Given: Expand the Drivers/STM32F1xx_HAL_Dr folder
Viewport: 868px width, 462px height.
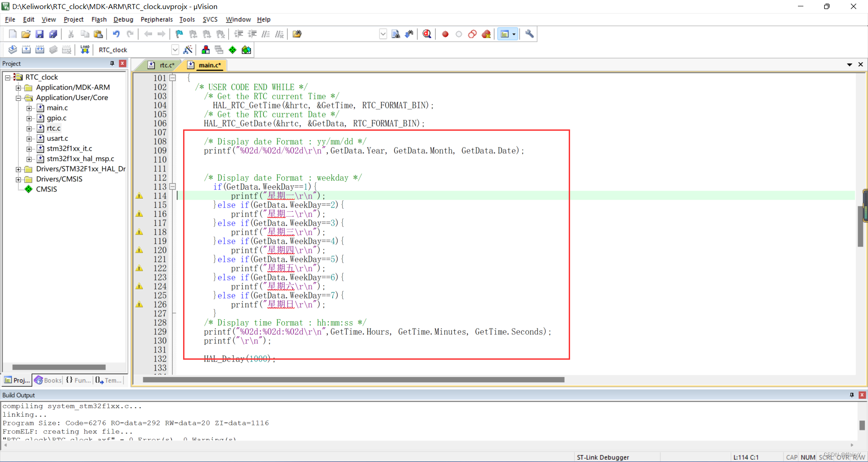Looking at the screenshot, I should coord(19,169).
